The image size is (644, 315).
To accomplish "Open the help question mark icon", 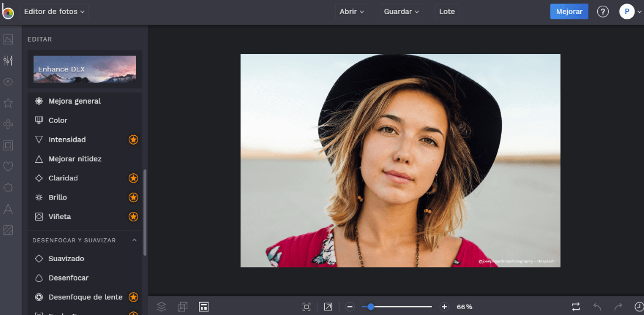I will (x=603, y=12).
